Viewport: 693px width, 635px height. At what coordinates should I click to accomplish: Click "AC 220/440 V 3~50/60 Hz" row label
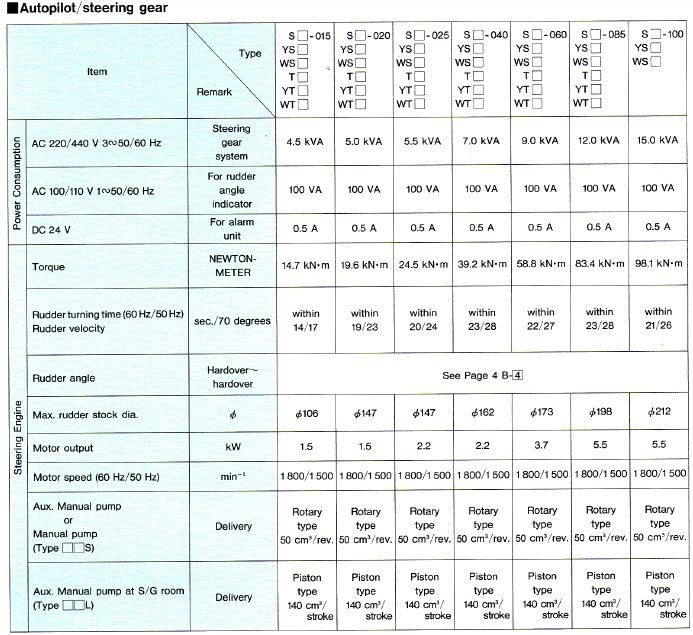[x=96, y=143]
